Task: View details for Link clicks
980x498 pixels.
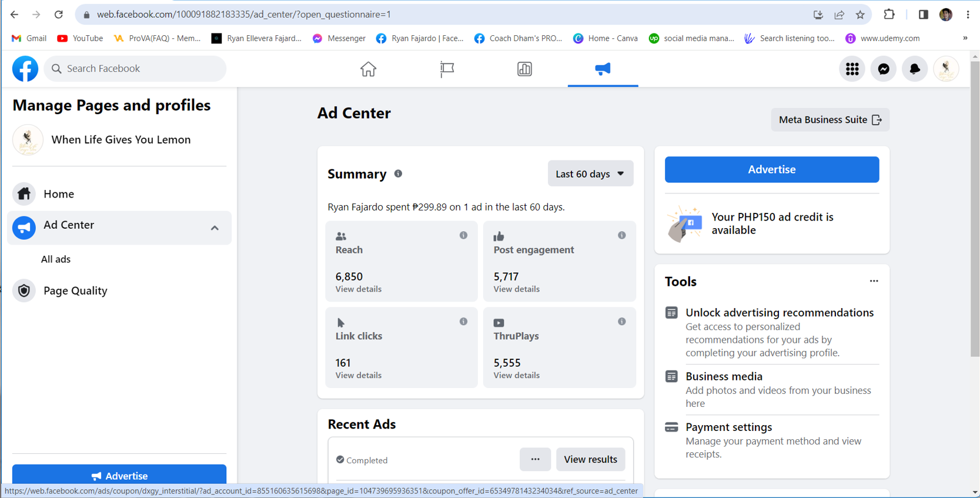Action: click(359, 376)
